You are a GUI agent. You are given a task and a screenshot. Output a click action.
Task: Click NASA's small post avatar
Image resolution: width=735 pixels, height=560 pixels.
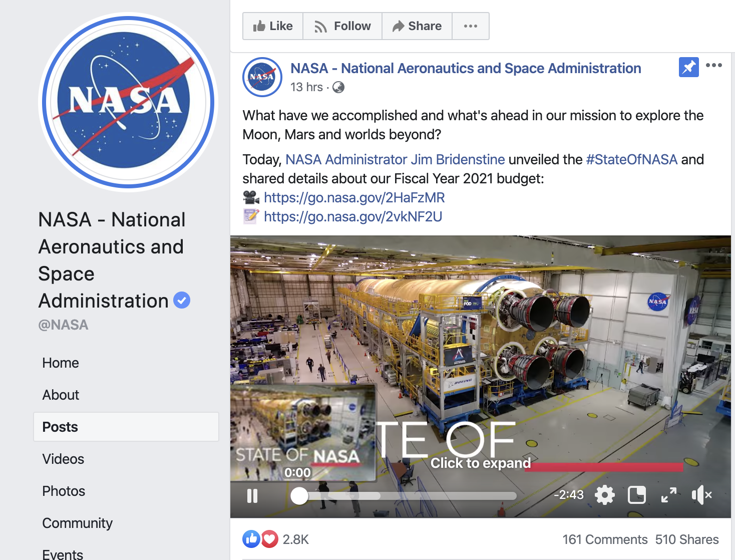pyautogui.click(x=262, y=77)
